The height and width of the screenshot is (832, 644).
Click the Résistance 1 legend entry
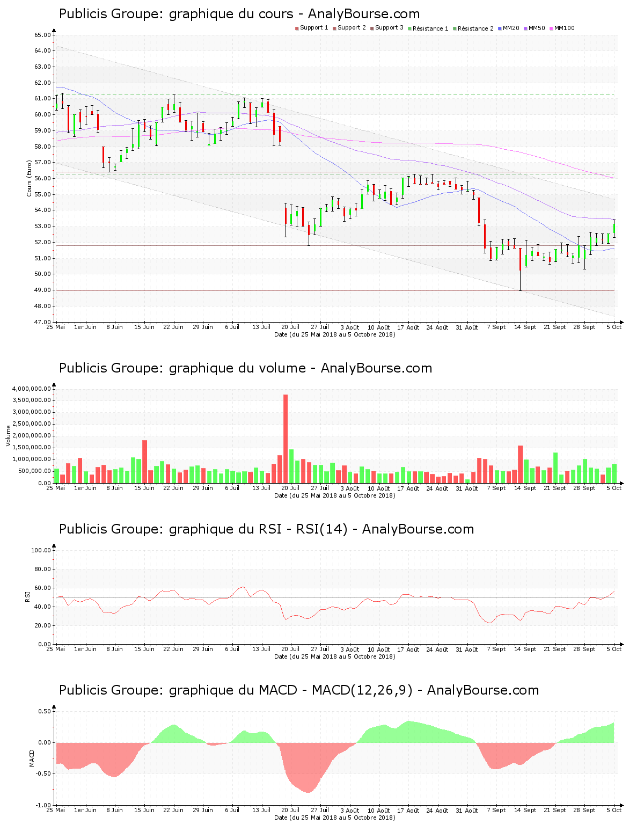click(x=428, y=28)
